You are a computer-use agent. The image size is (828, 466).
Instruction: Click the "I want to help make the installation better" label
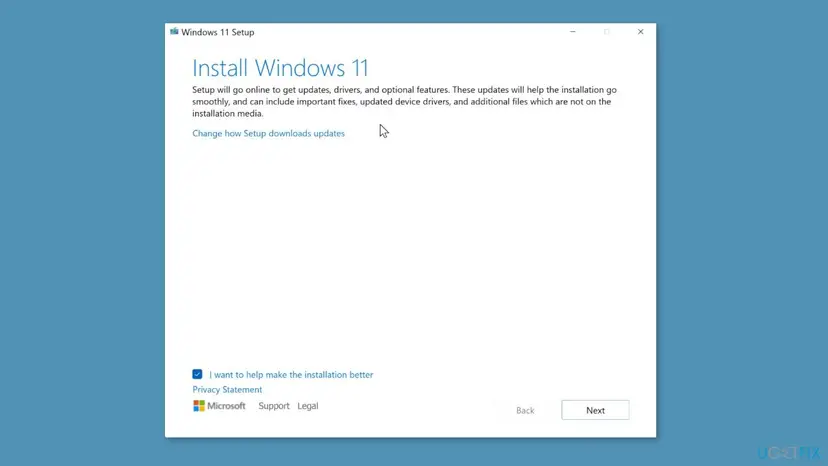[x=291, y=375]
